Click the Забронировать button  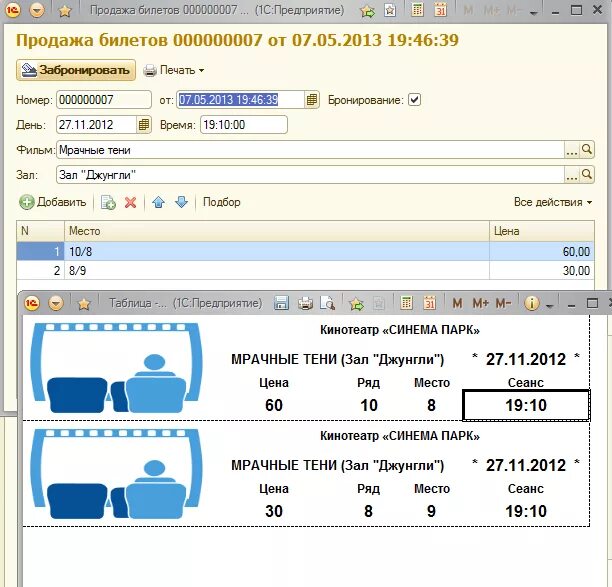[76, 70]
